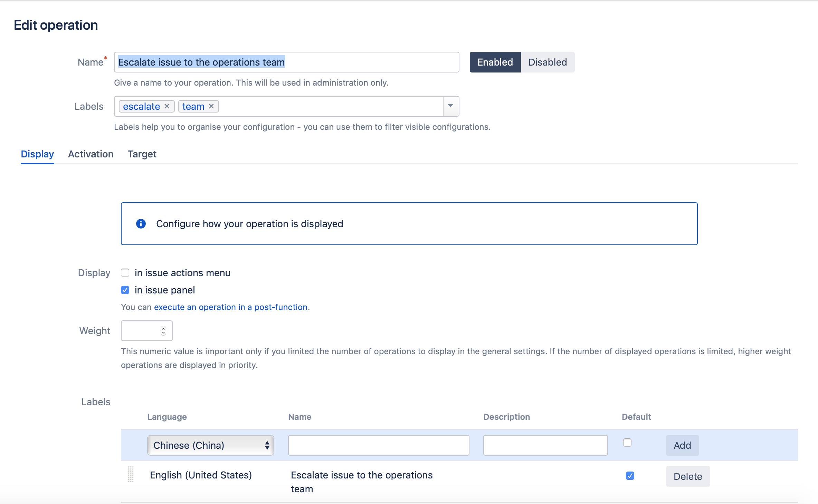
Task: Click the drag handle on the English row
Action: pos(130,475)
